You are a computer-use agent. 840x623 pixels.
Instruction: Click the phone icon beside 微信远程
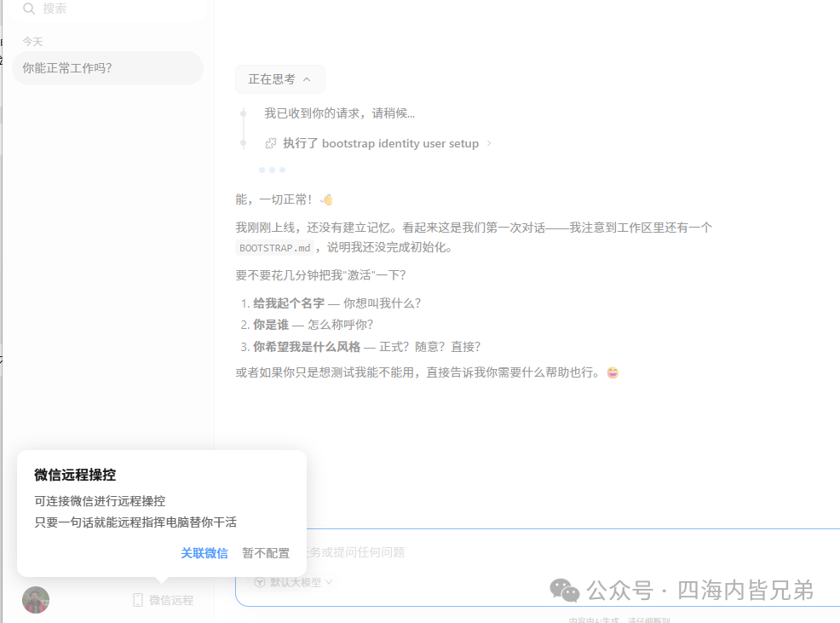pyautogui.click(x=138, y=600)
